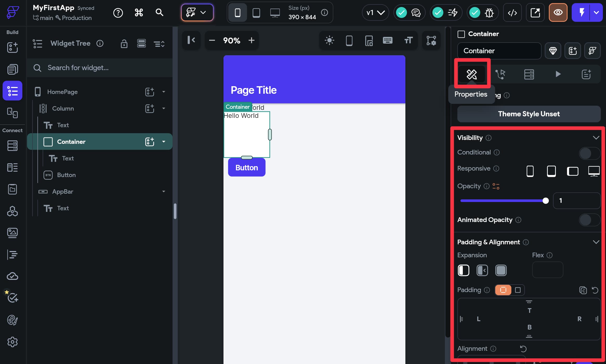The image size is (606, 364).
Task: Open the Firestore database sidebar icon
Action: pos(12,146)
